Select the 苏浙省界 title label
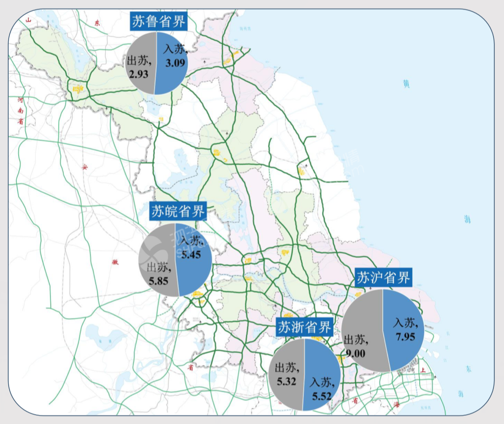The height and width of the screenshot is (424, 504). click(x=305, y=328)
